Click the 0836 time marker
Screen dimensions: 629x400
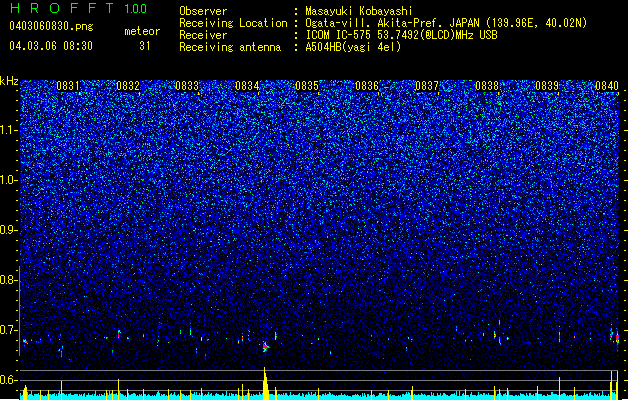click(367, 86)
